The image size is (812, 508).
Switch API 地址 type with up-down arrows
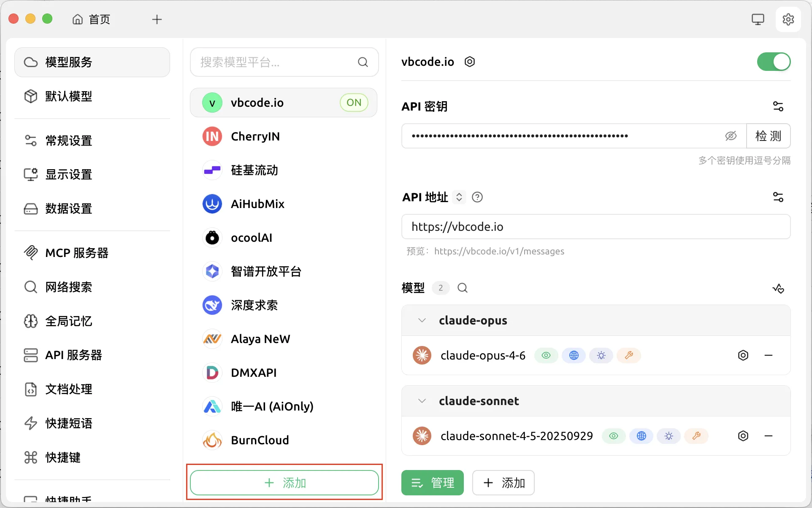point(459,197)
